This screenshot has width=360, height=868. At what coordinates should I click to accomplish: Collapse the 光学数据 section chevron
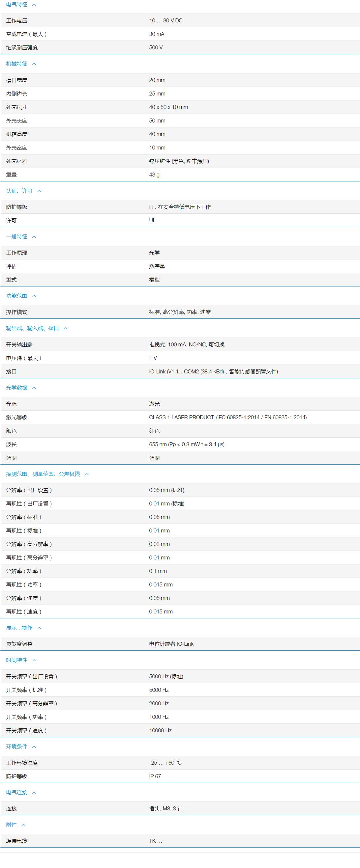point(34,388)
